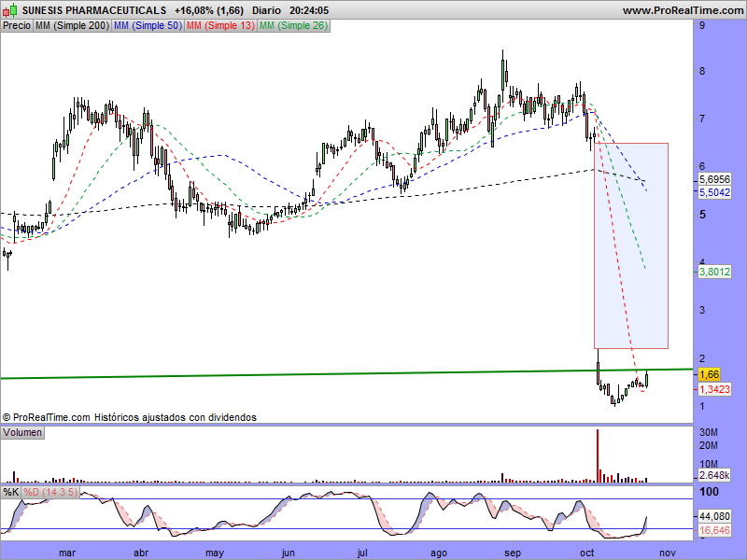Click the 44,080 stochastic value tag
747x560 pixels.
point(714,516)
